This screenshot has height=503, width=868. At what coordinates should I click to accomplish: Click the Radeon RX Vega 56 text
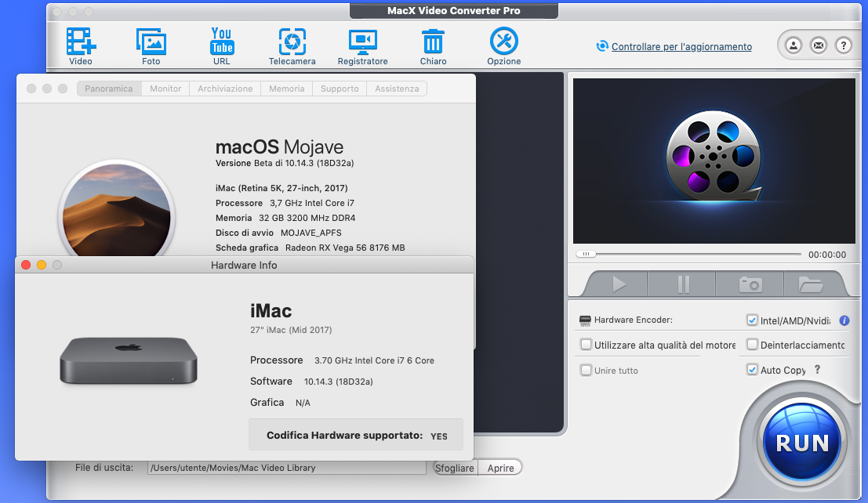coord(345,248)
